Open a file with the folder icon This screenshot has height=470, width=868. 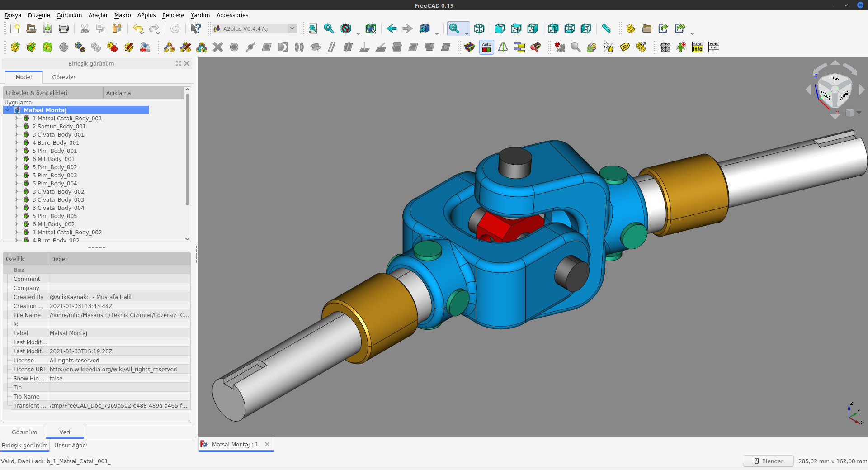31,28
